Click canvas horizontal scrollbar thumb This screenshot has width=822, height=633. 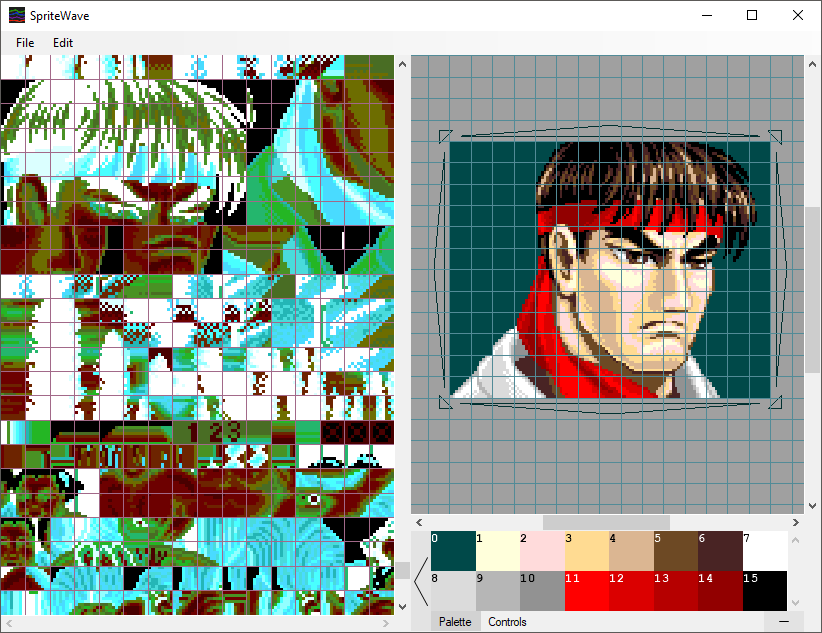(606, 522)
